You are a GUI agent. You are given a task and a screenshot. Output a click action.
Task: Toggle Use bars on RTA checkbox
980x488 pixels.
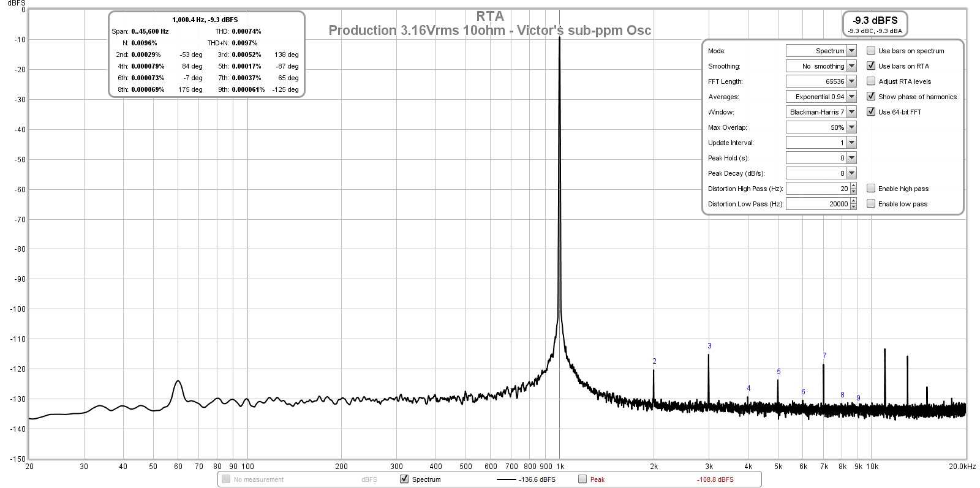871,66
